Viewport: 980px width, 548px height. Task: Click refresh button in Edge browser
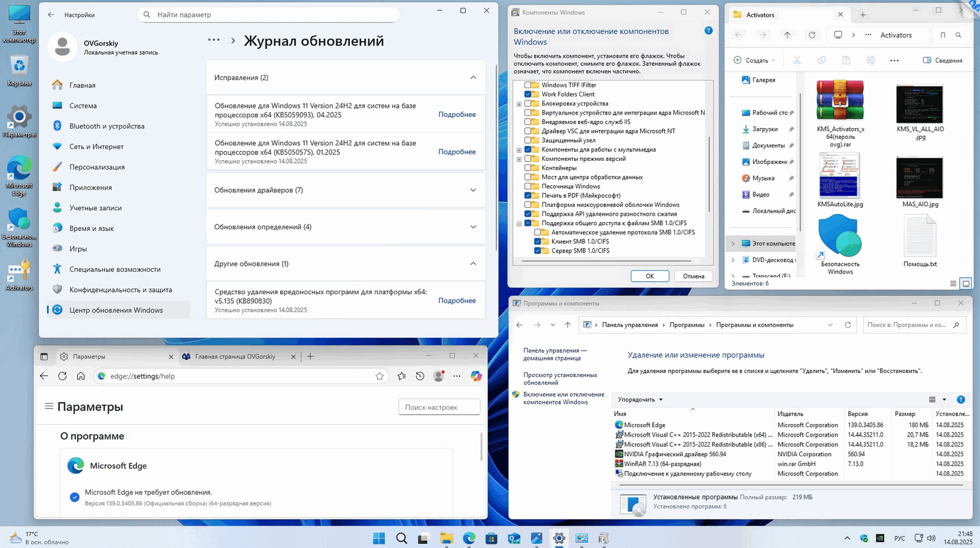coord(63,376)
